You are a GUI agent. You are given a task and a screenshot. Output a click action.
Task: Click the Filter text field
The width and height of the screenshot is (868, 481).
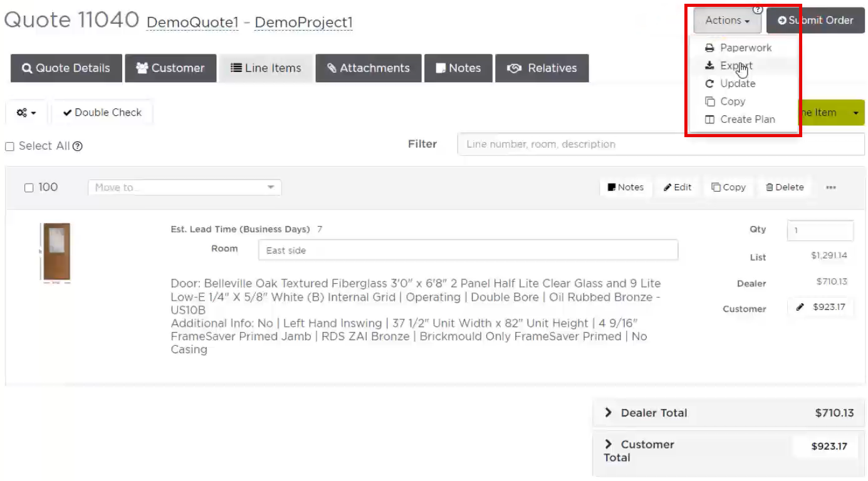tap(661, 144)
